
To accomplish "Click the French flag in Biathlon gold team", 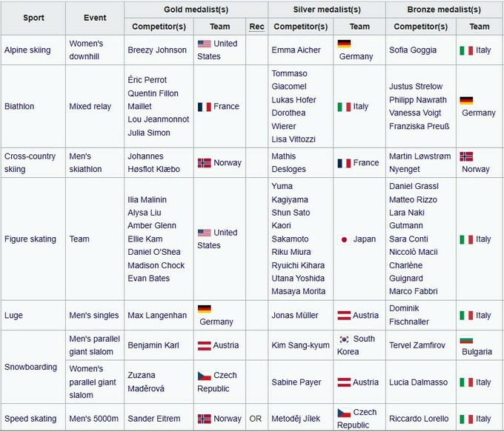I will pos(204,107).
